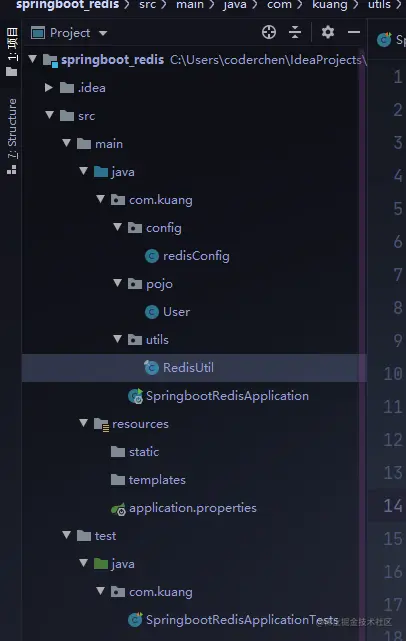Click the SpringbootRedisApplication run class icon
This screenshot has height=641, width=406.
[135, 396]
